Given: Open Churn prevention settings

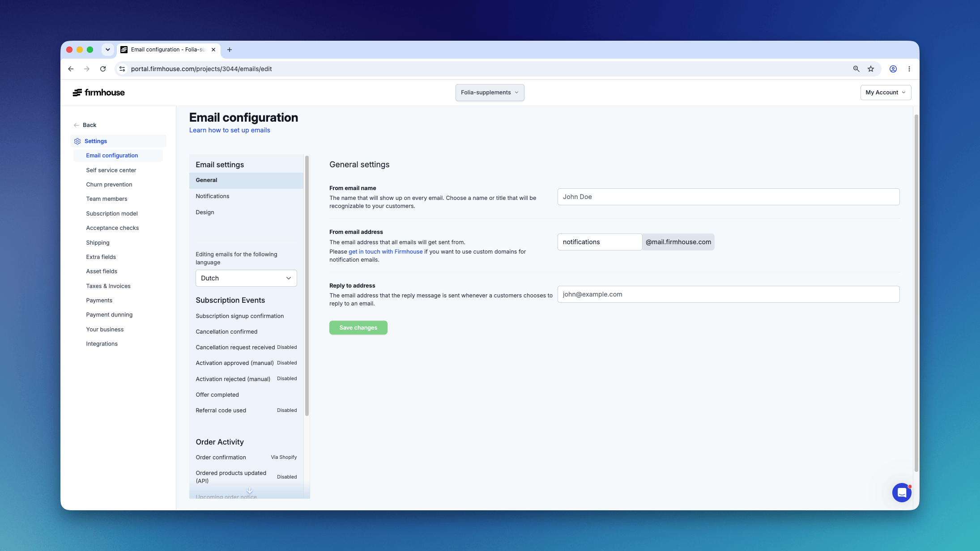Looking at the screenshot, I should click(109, 185).
